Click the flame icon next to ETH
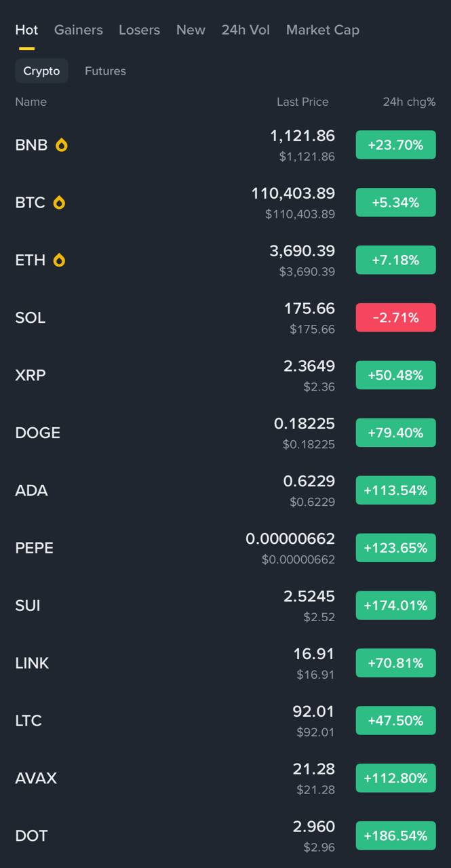The width and height of the screenshot is (451, 868). (x=59, y=260)
